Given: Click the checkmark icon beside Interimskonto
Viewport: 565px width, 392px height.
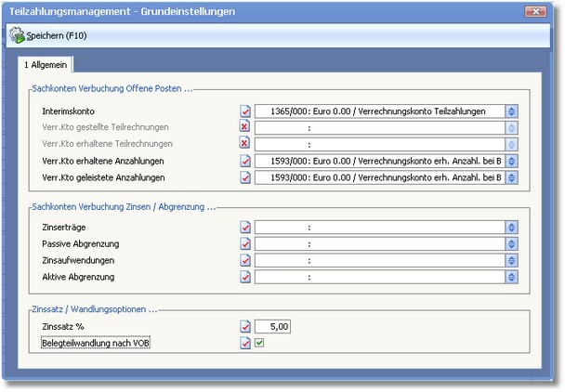Looking at the screenshot, I should point(245,111).
